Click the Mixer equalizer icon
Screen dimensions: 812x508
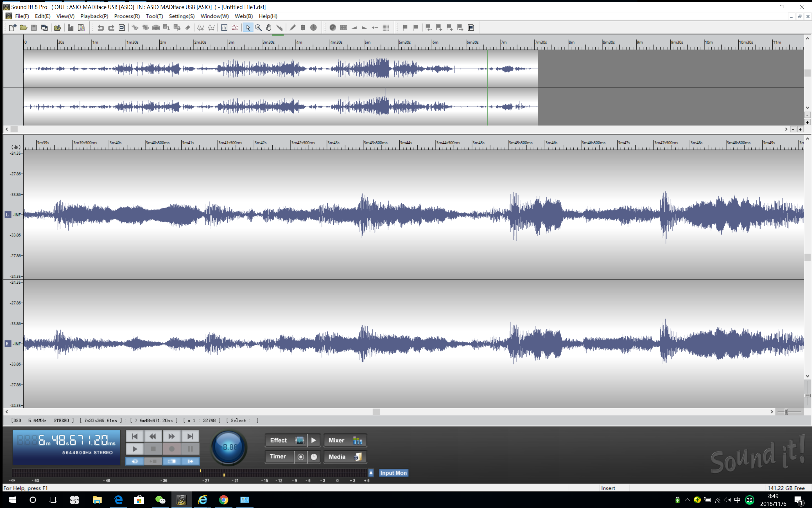358,441
